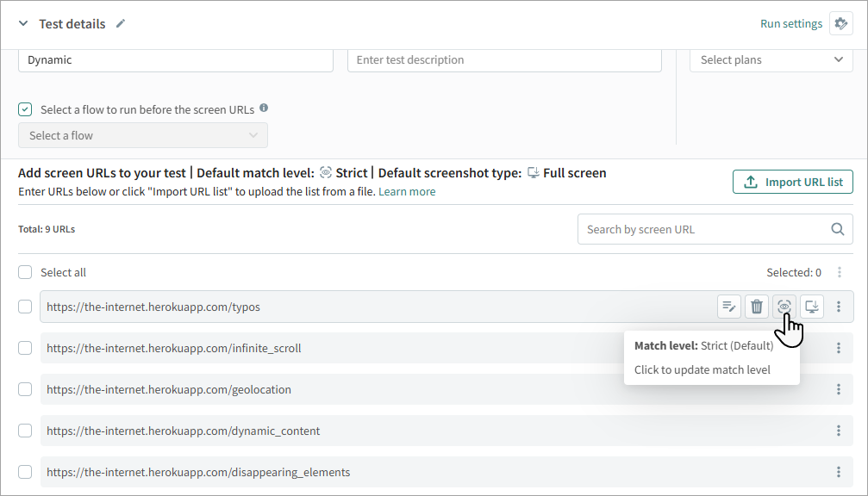Click the edit pencil icon beside Test details

[x=121, y=24]
